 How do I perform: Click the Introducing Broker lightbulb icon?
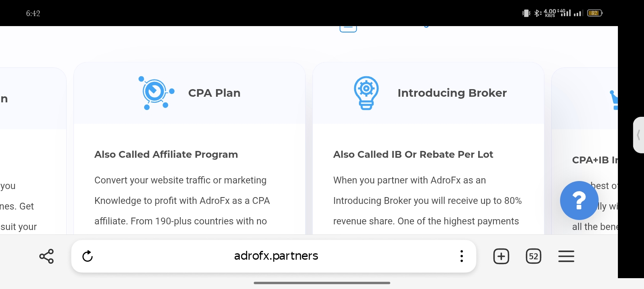point(366,93)
